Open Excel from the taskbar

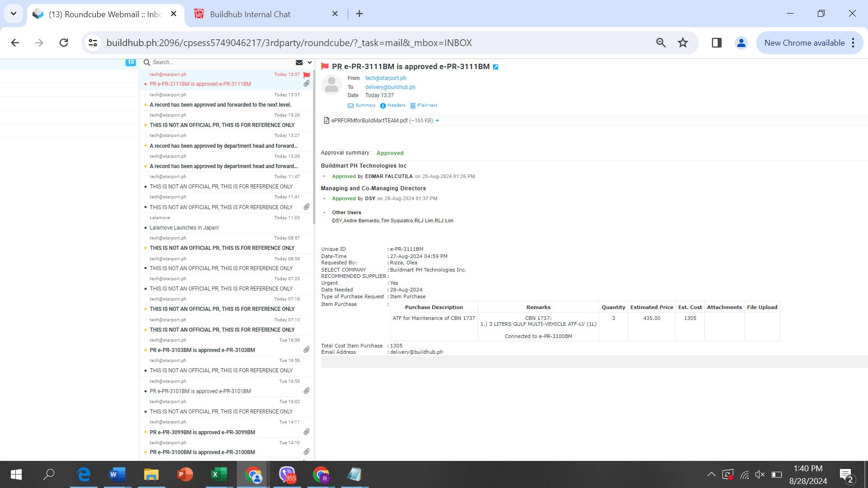(219, 474)
